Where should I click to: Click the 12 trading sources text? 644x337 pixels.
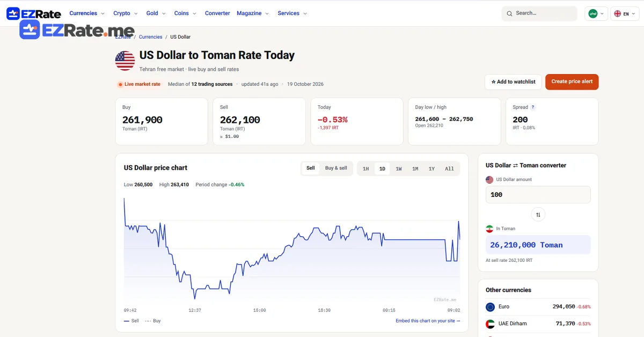(x=212, y=84)
